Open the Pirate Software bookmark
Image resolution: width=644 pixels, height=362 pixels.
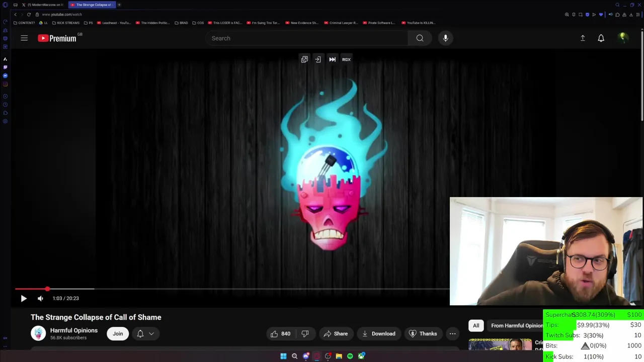tap(379, 23)
